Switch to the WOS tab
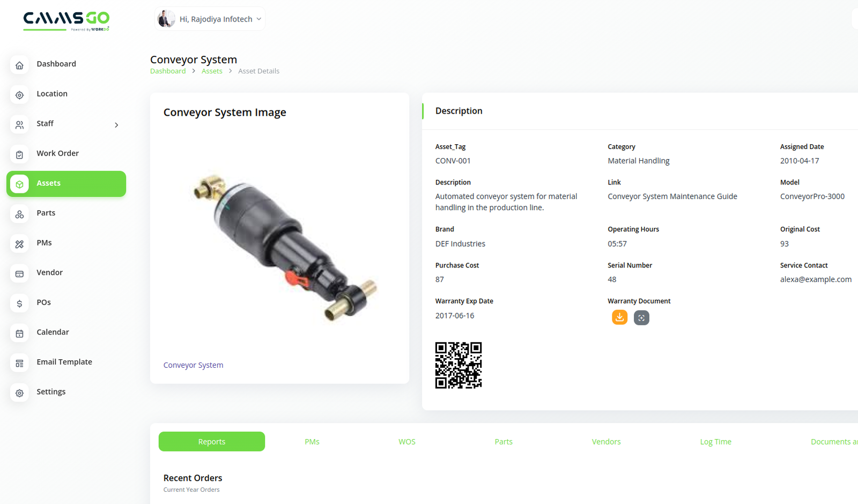The image size is (858, 504). click(406, 442)
